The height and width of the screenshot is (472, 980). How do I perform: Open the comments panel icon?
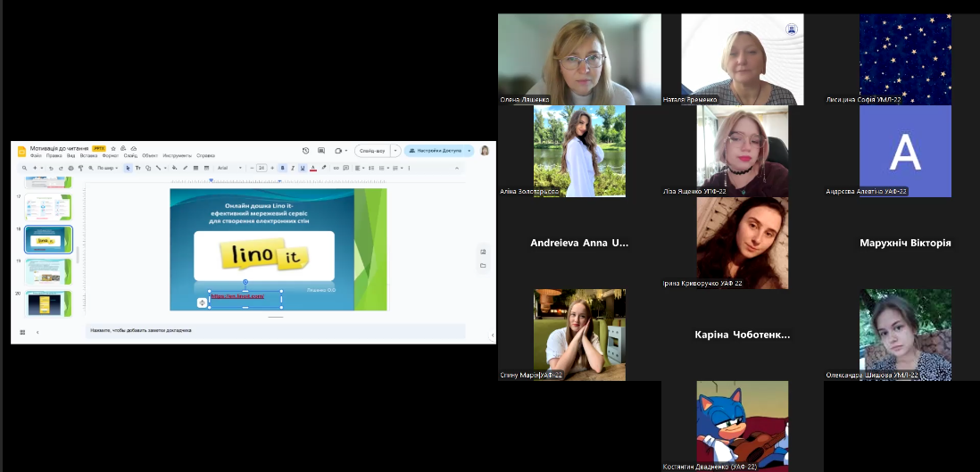click(322, 151)
